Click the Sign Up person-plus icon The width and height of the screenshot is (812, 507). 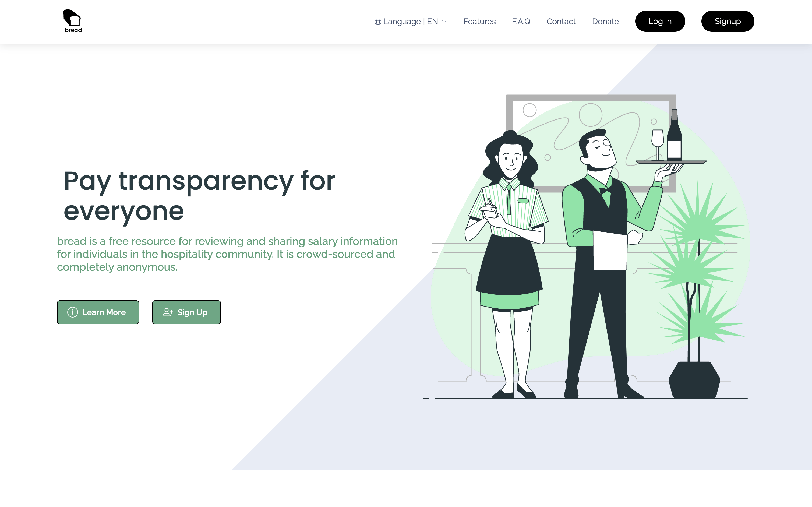pos(168,312)
